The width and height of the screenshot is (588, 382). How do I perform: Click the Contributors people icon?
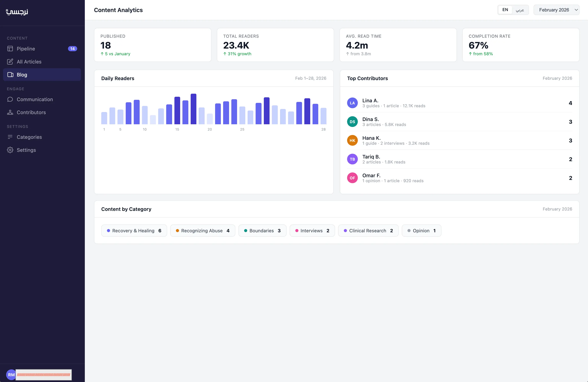[10, 112]
